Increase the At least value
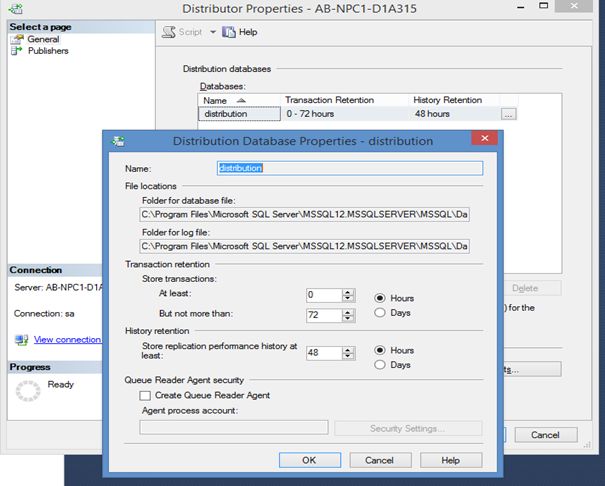605x486 pixels. tap(348, 292)
